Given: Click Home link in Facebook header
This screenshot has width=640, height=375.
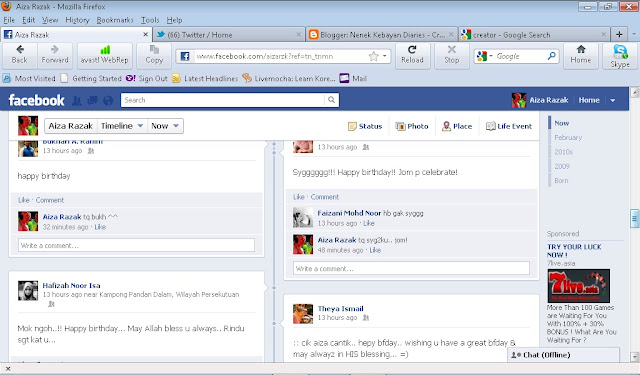Looking at the screenshot, I should [589, 100].
